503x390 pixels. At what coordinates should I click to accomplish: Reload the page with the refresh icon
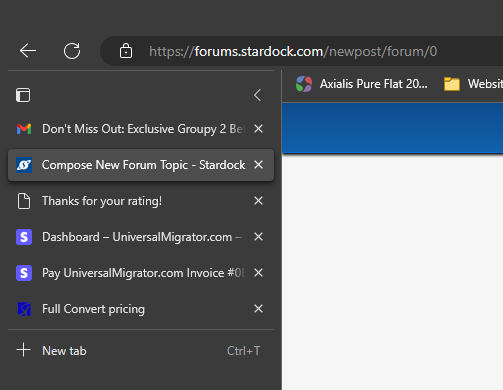coord(72,51)
